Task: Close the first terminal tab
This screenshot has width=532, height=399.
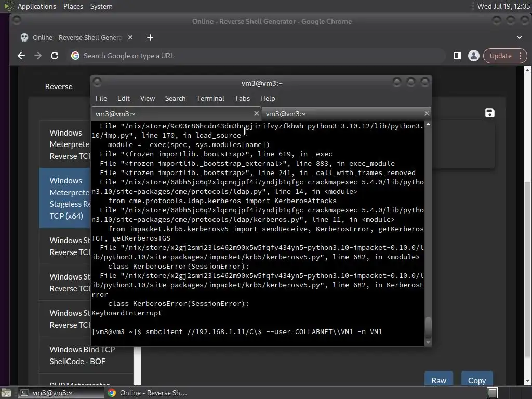Action: 257,113
